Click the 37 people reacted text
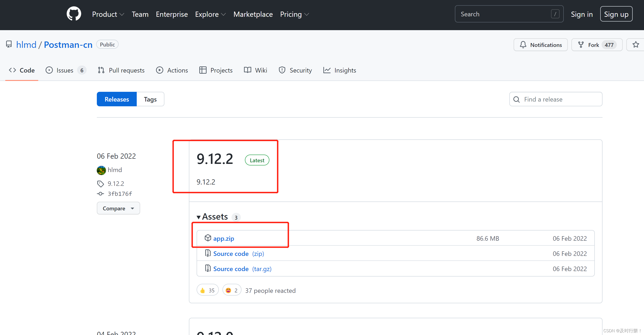 [270, 291]
